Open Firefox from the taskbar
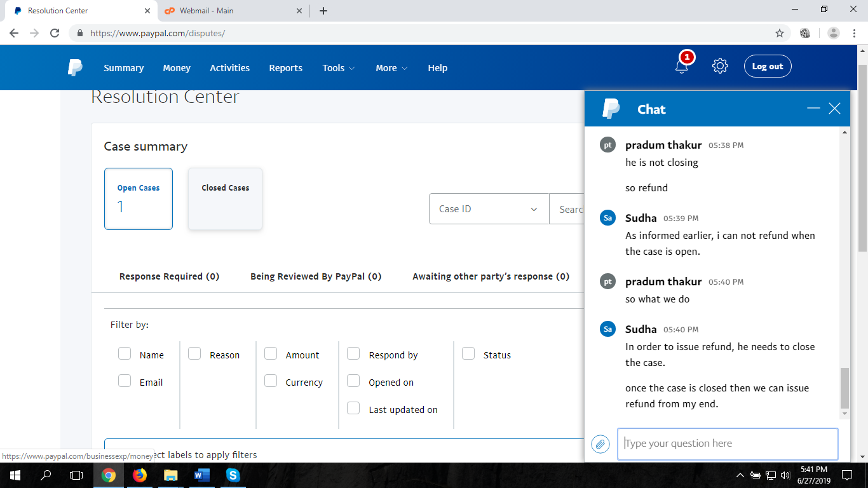 [x=139, y=475]
